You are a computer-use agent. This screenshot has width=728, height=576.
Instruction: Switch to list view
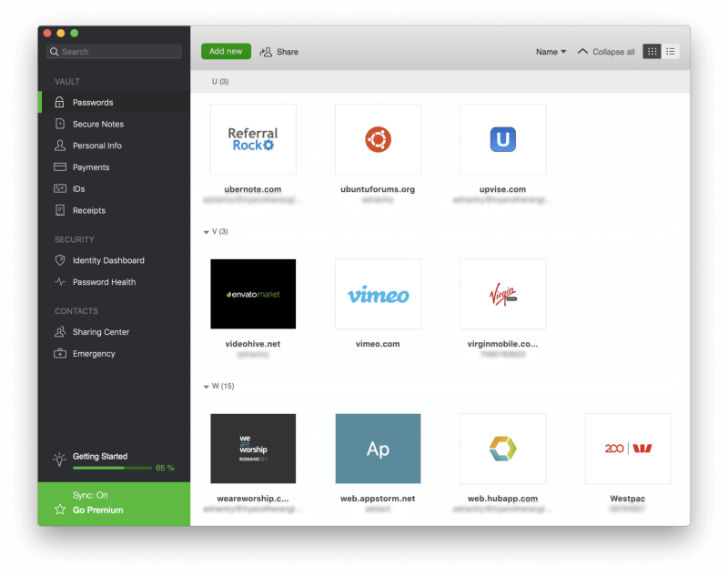[671, 52]
